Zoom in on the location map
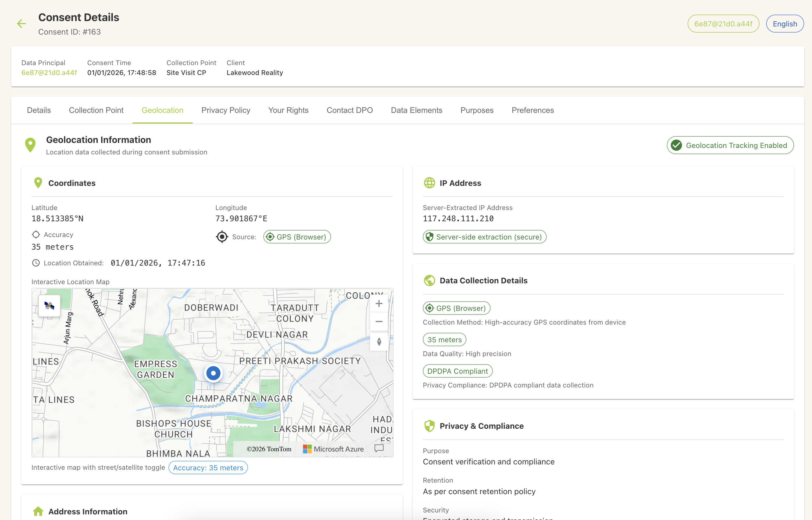The width and height of the screenshot is (812, 520). click(x=379, y=303)
